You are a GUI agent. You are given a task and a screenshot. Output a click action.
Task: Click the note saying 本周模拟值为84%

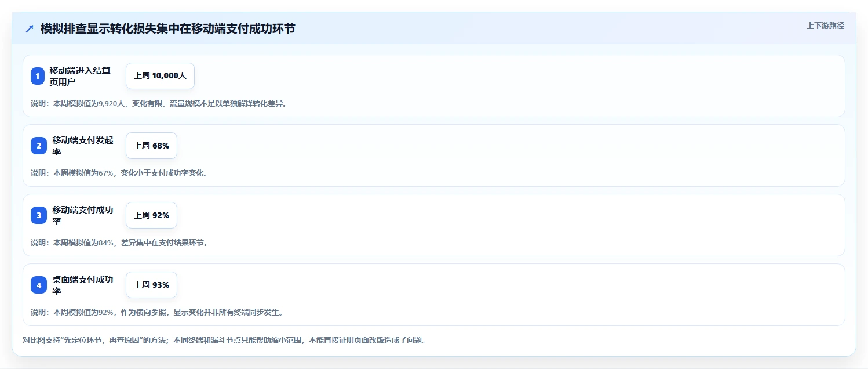(x=119, y=243)
